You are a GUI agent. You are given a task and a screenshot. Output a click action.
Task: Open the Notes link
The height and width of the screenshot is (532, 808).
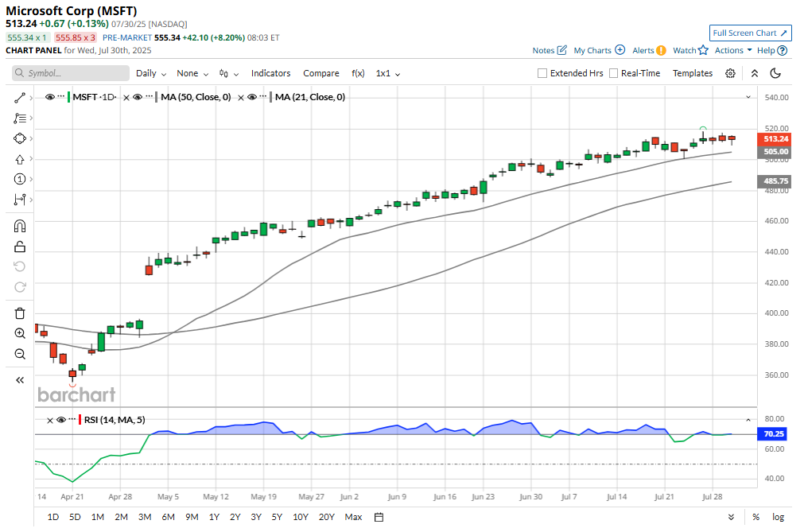click(x=550, y=50)
